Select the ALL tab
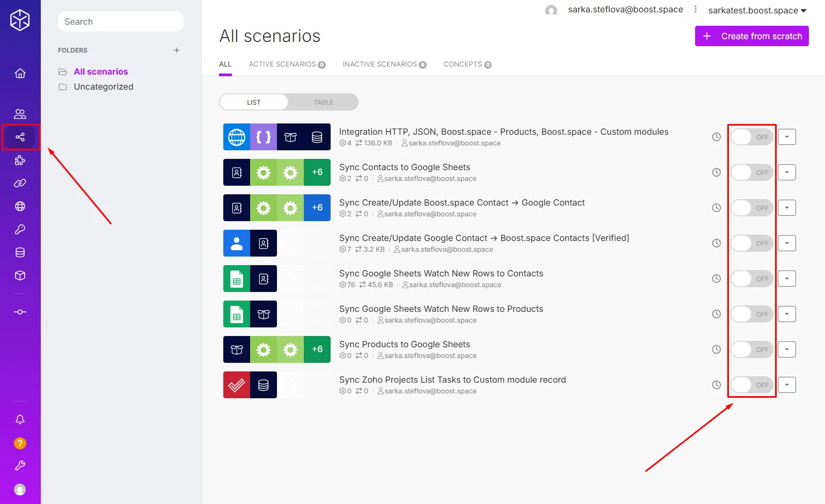Screen dimensions: 825x504 click(225, 64)
